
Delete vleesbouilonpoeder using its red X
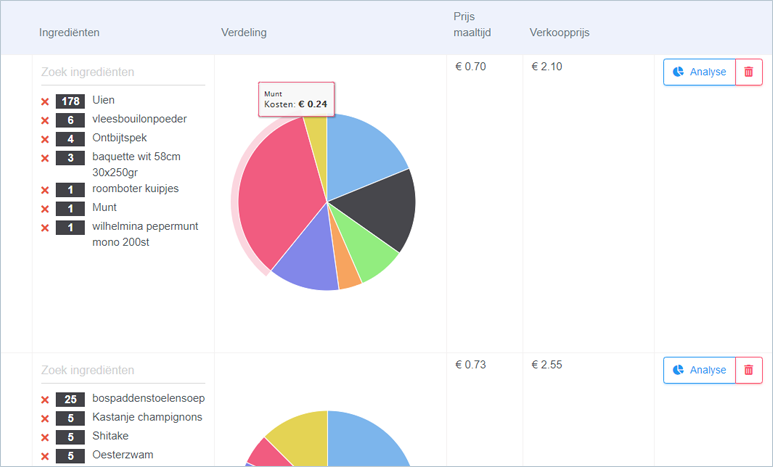click(x=44, y=120)
